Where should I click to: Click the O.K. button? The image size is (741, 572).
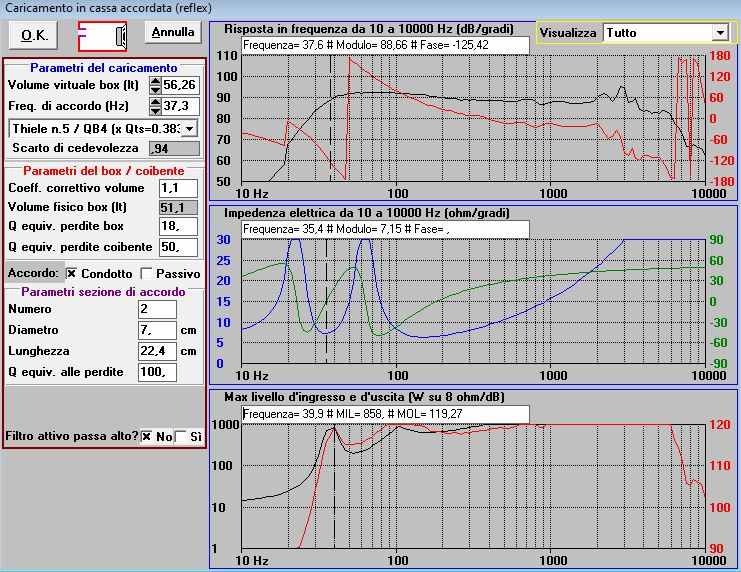[x=33, y=35]
